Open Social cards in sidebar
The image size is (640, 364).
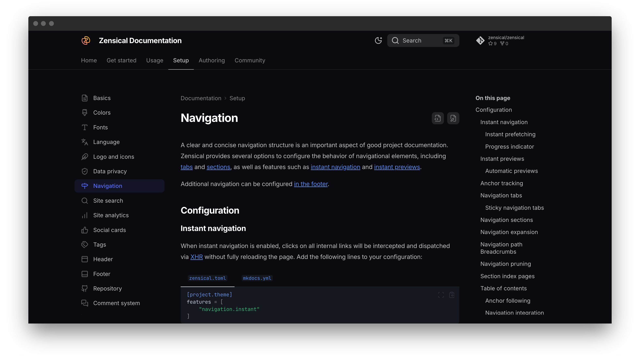coord(109,230)
